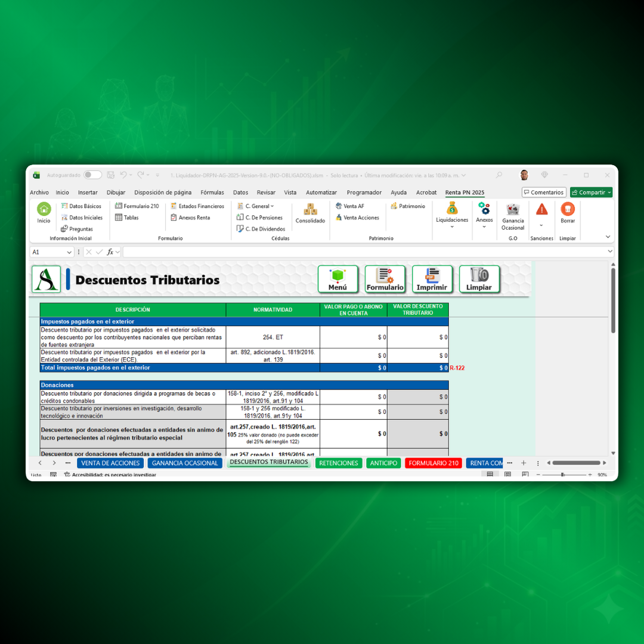Open the Comentarios button
This screenshot has height=644, width=644.
click(x=544, y=193)
